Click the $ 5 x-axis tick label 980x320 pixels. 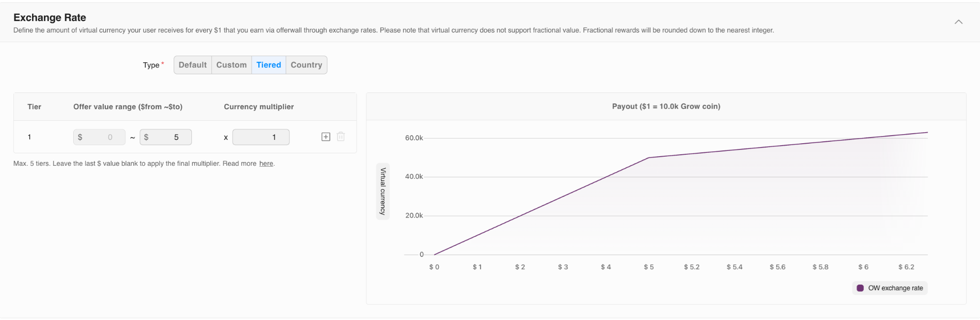tap(648, 267)
